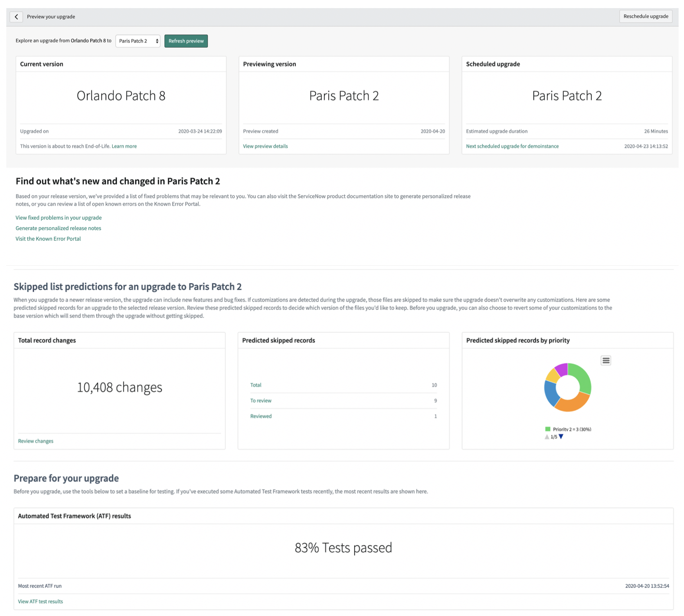The height and width of the screenshot is (616, 684).
Task: Open Next scheduled upgrade for demoinstance link
Action: tap(512, 146)
